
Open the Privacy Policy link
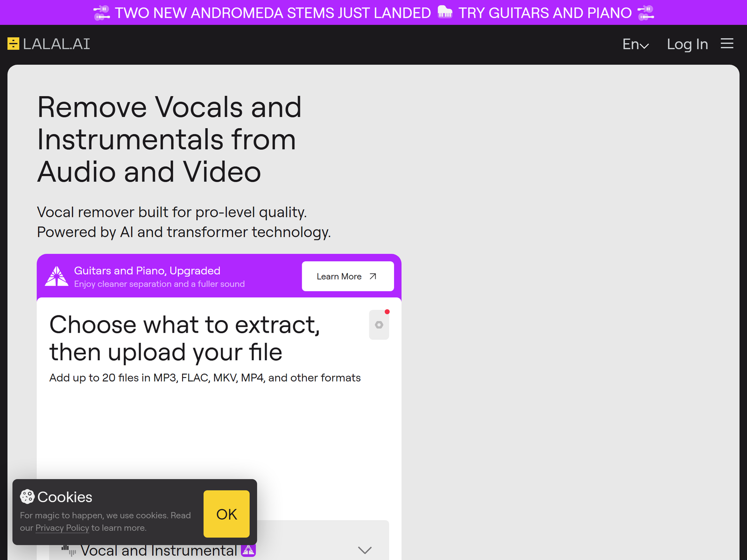(x=62, y=528)
